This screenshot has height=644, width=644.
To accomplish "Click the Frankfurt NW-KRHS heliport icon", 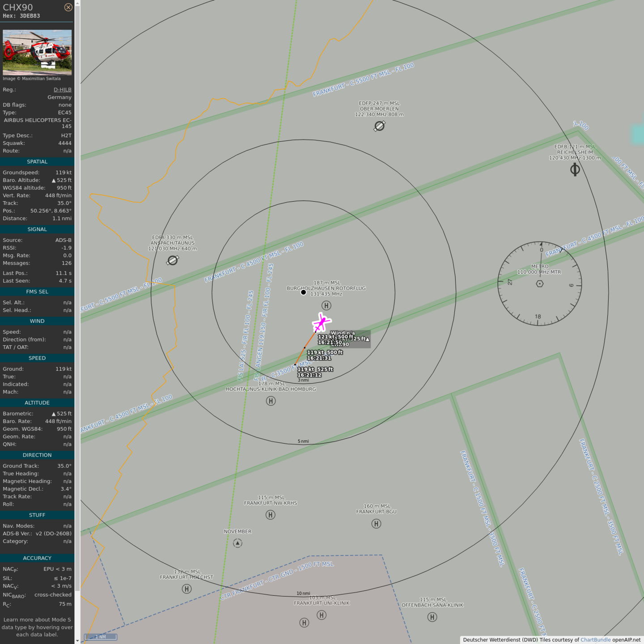I will [270, 515].
